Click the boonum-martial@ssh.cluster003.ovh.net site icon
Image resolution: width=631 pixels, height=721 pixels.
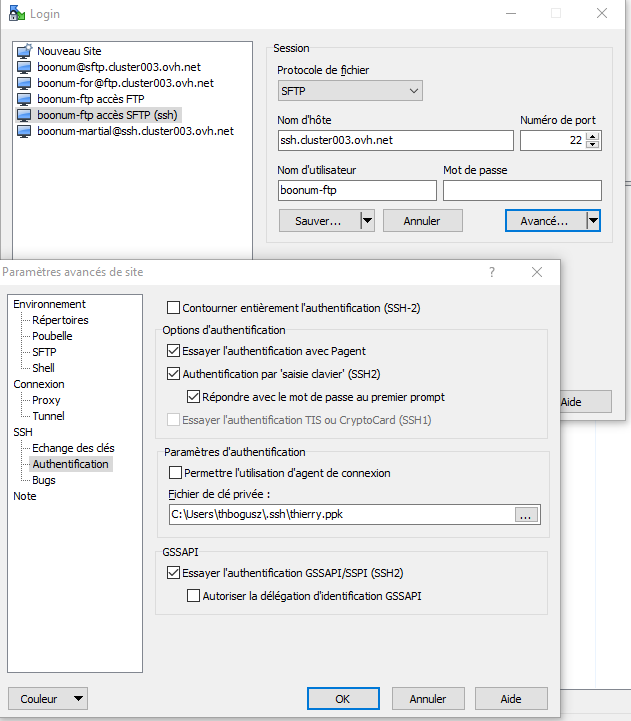[x=25, y=131]
